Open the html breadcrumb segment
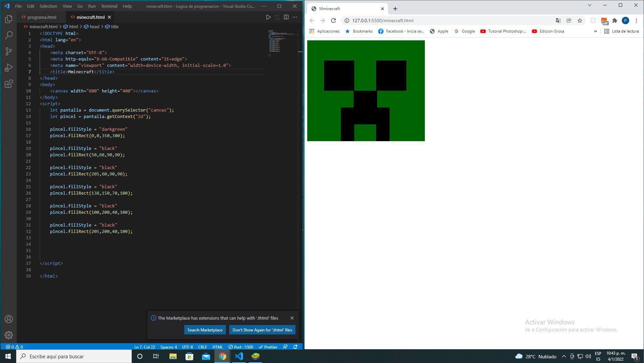Screen dimensions: 644x363 pos(71,27)
